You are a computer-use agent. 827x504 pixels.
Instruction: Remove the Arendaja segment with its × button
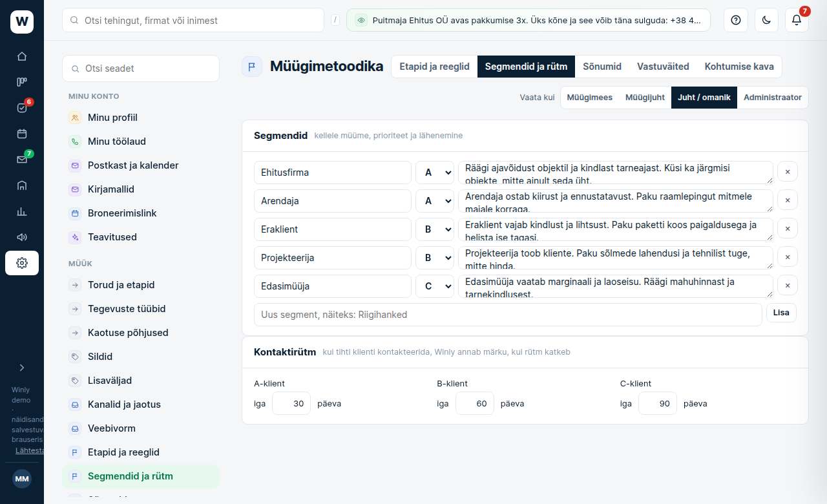pyautogui.click(x=788, y=200)
